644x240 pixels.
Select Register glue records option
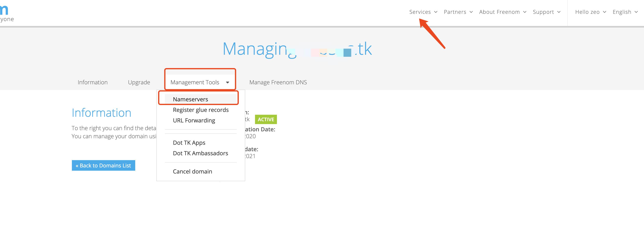200,109
